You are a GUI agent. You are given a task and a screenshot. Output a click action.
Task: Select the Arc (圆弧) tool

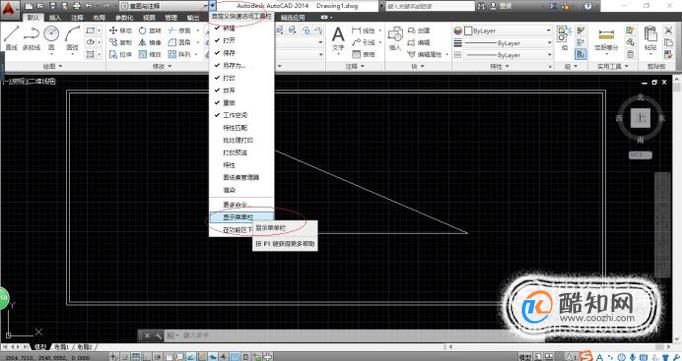(72, 38)
